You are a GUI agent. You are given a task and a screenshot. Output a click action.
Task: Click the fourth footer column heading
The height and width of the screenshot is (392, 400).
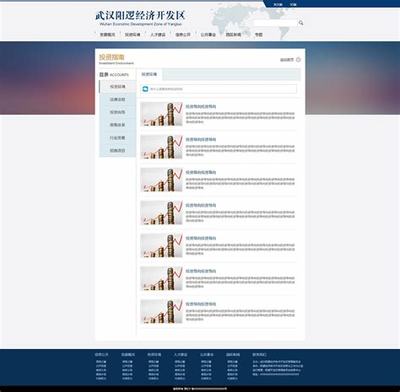coord(180,354)
